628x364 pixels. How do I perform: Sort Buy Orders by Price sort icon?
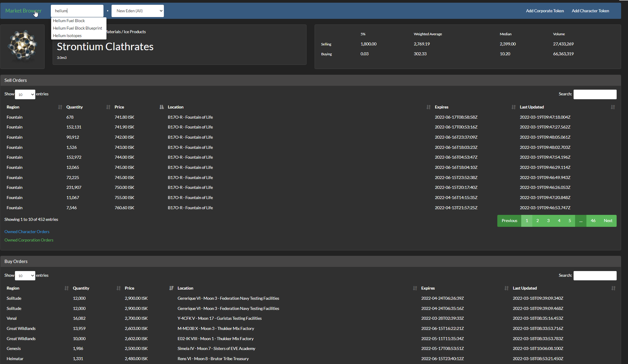pos(171,288)
